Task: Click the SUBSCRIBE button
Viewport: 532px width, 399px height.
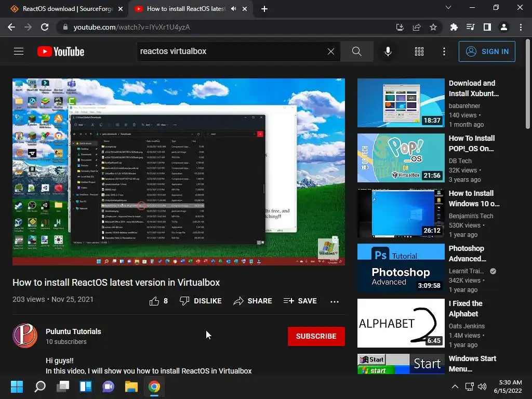Action: pyautogui.click(x=316, y=336)
